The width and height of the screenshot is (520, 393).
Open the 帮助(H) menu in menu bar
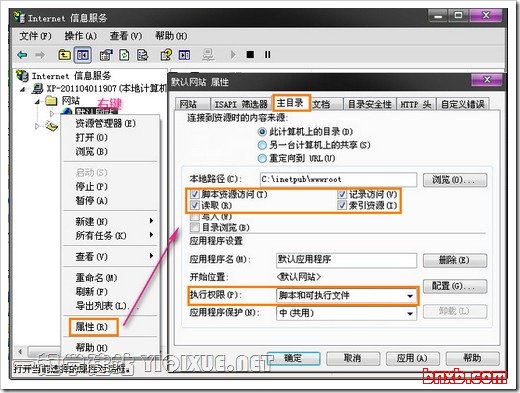pyautogui.click(x=171, y=36)
